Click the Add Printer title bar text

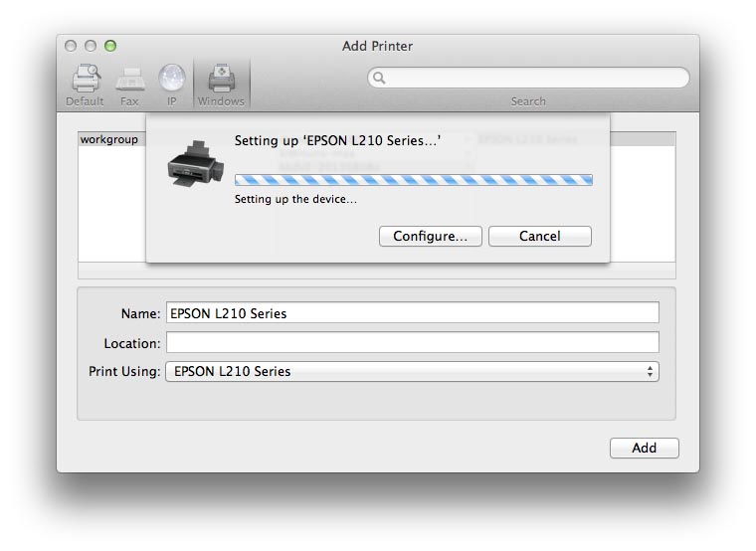pos(377,46)
